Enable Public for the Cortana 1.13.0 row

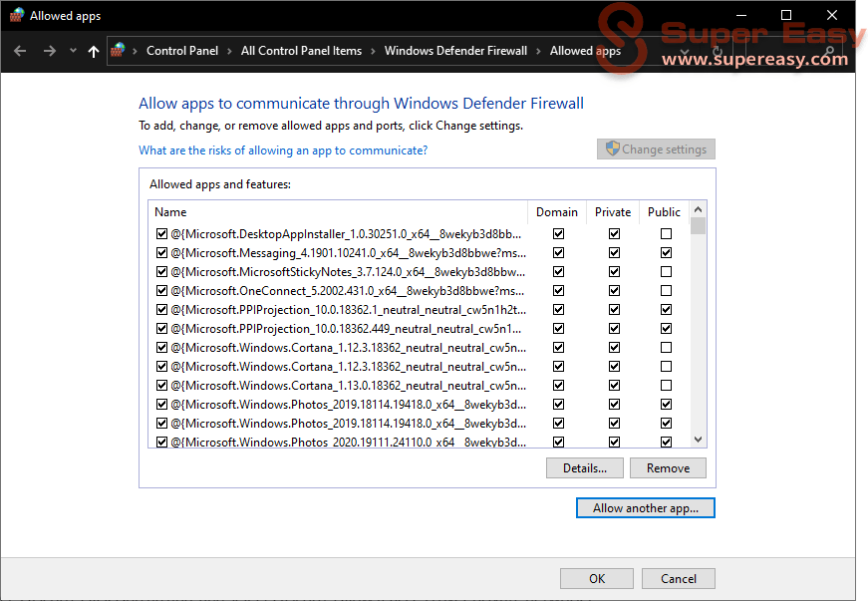pos(666,385)
